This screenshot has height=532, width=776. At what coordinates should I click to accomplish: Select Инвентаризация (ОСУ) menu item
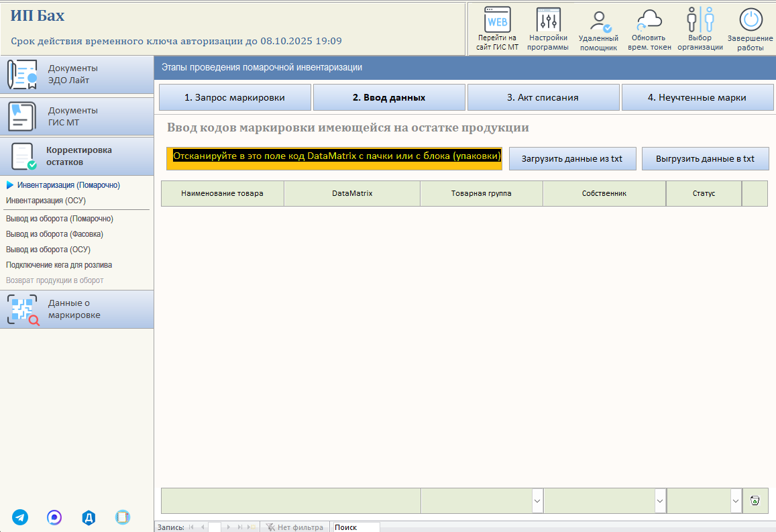(46, 201)
